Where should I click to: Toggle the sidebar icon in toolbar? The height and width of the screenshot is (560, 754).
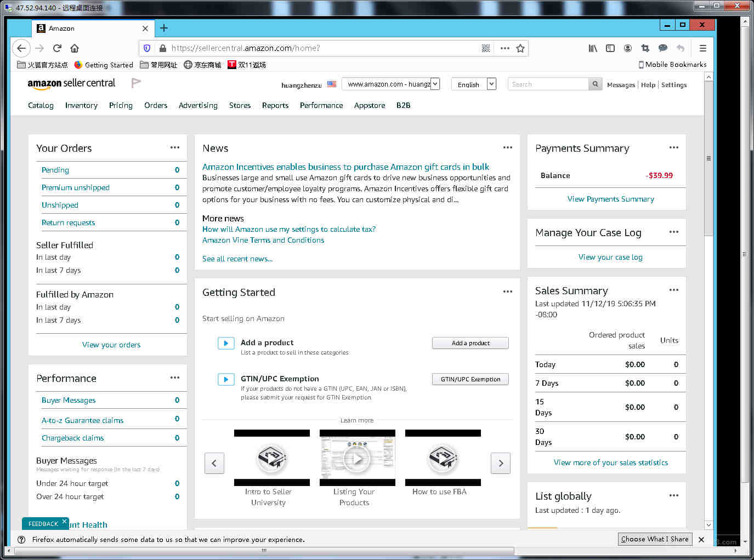click(610, 48)
